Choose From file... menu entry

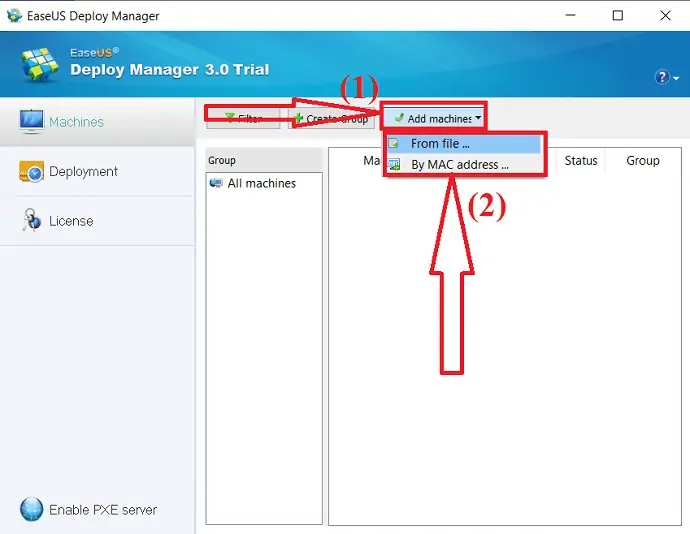(464, 144)
